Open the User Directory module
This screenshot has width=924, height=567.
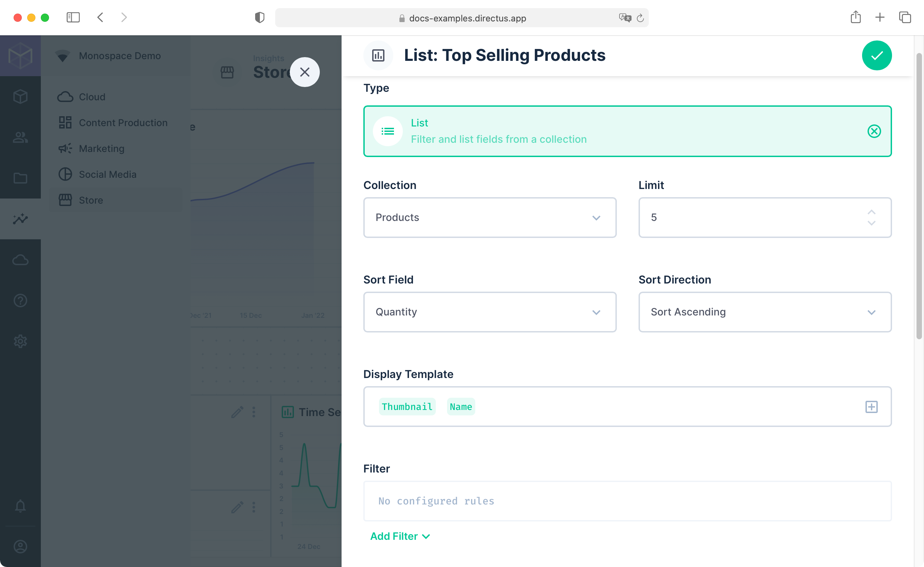[20, 138]
